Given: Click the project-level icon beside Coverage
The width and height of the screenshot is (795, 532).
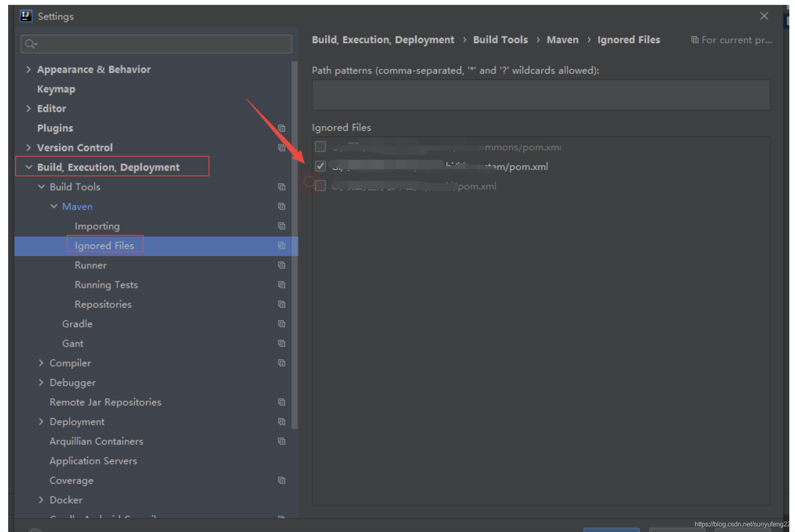Looking at the screenshot, I should tap(281, 480).
